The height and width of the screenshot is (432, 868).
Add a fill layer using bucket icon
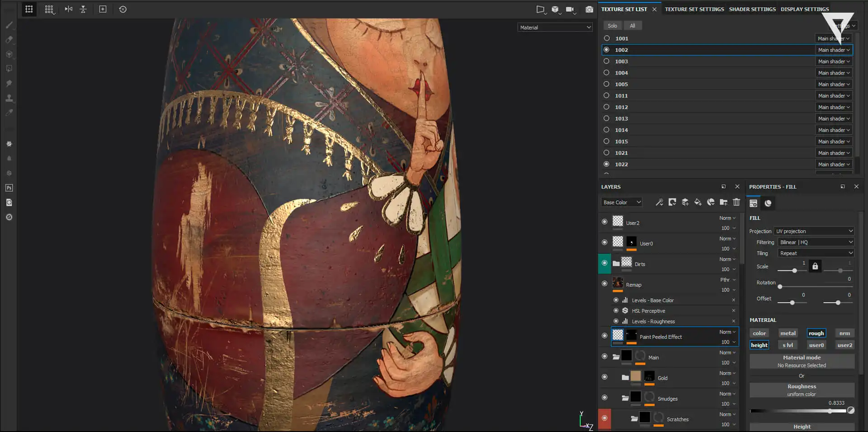pos(698,202)
